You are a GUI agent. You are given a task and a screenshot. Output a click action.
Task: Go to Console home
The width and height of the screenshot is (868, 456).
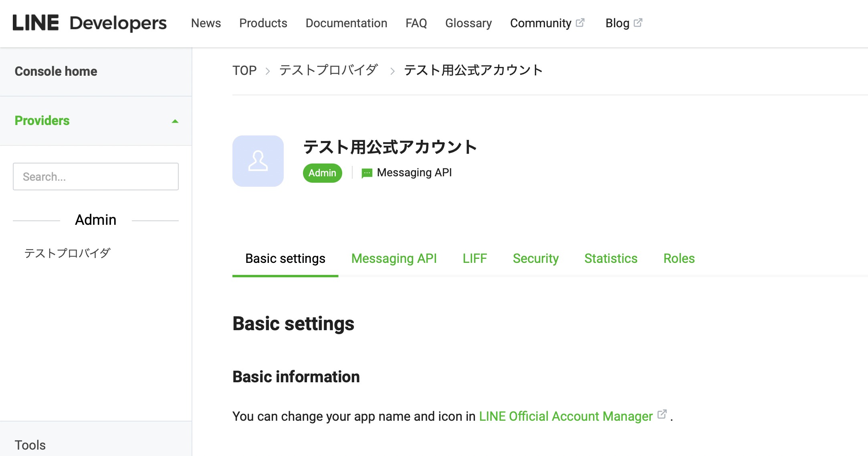point(56,71)
